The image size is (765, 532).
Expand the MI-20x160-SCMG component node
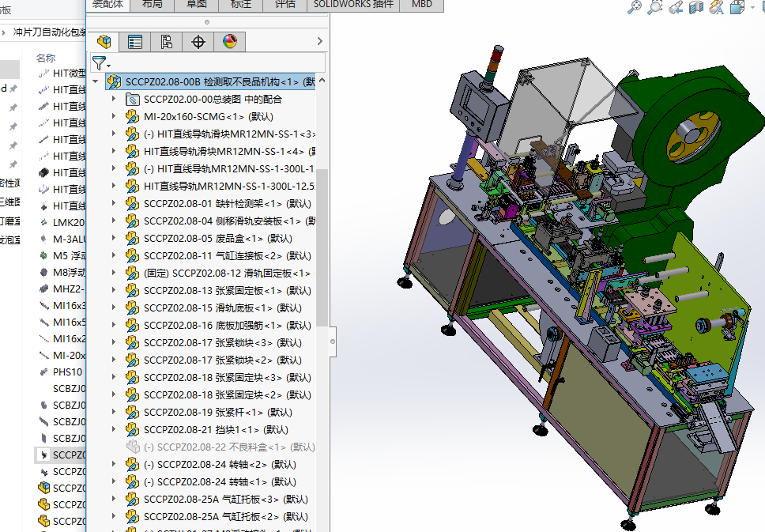(114, 116)
